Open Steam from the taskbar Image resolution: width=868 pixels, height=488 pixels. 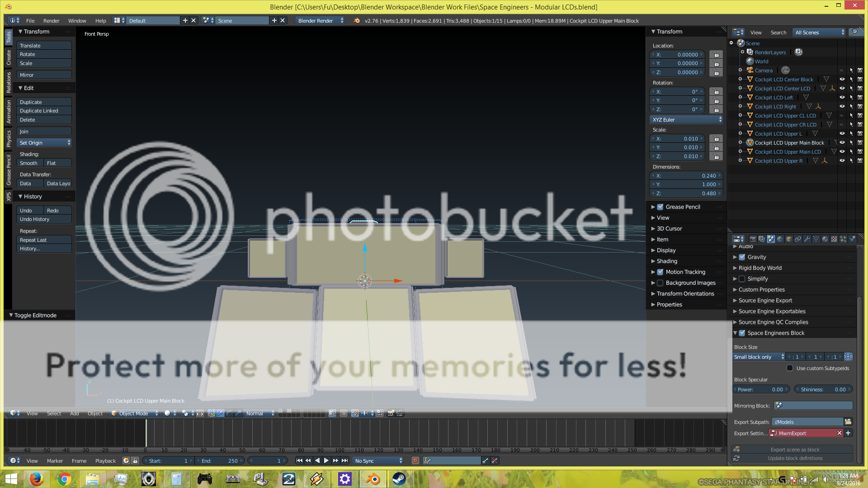(399, 479)
